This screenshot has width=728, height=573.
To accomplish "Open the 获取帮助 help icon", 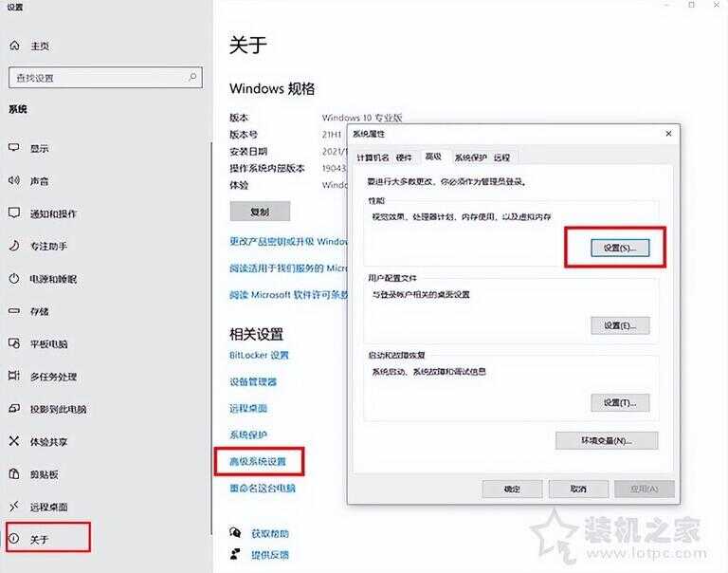I will [235, 532].
